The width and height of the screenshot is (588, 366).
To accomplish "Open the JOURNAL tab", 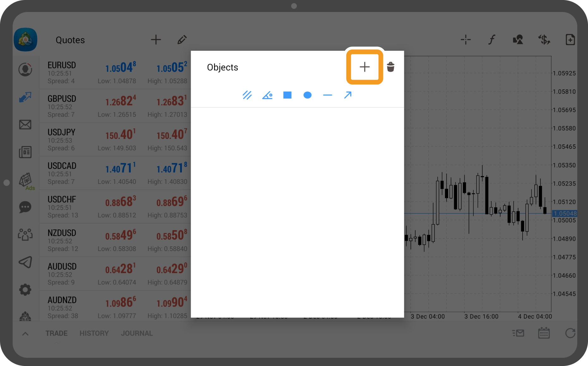I will click(x=137, y=333).
